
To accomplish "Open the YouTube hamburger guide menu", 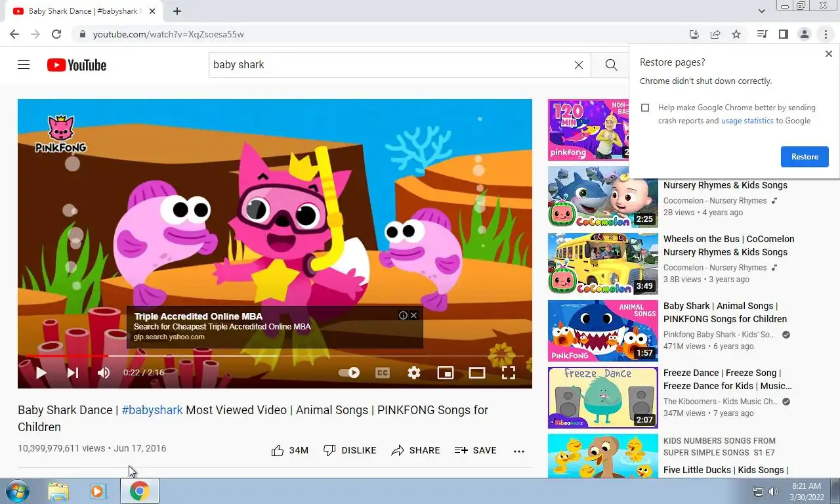I will point(24,65).
